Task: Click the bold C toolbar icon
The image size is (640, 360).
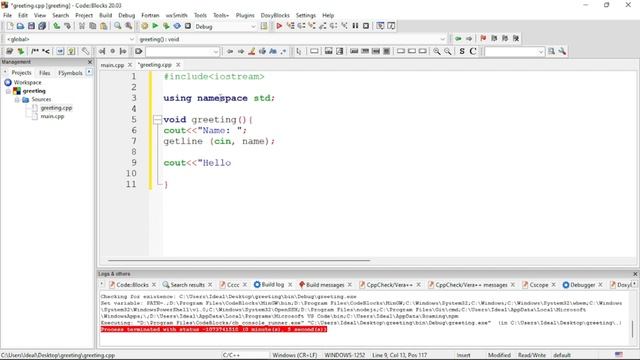Action: pyautogui.click(x=473, y=51)
